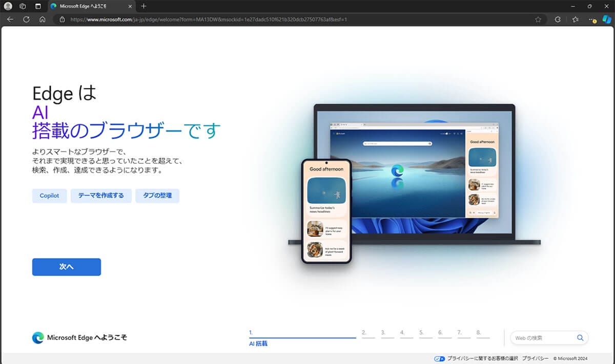Viewport: 615px width, 364px height.
Task: Close the Microsoft Edge へようこそ tab
Action: click(129, 6)
